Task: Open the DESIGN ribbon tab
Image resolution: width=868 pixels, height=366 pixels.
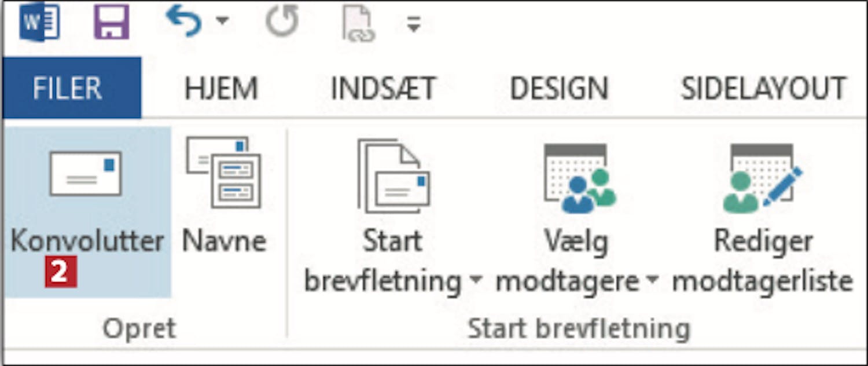Action: coord(559,89)
